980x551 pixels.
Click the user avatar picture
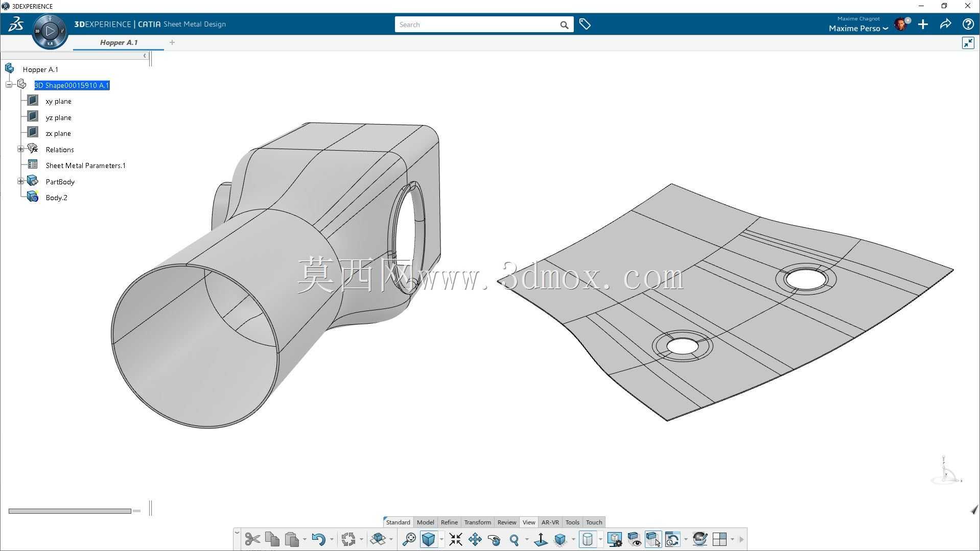point(901,24)
